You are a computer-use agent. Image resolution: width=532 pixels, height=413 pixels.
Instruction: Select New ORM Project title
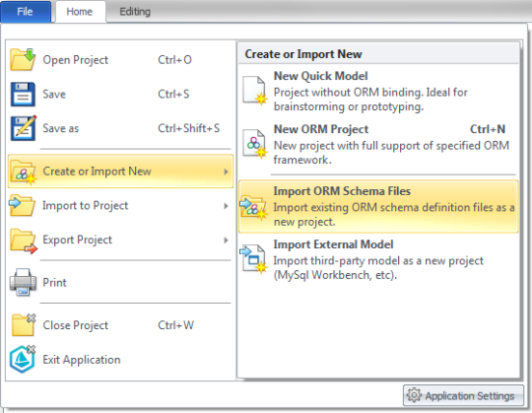point(321,129)
